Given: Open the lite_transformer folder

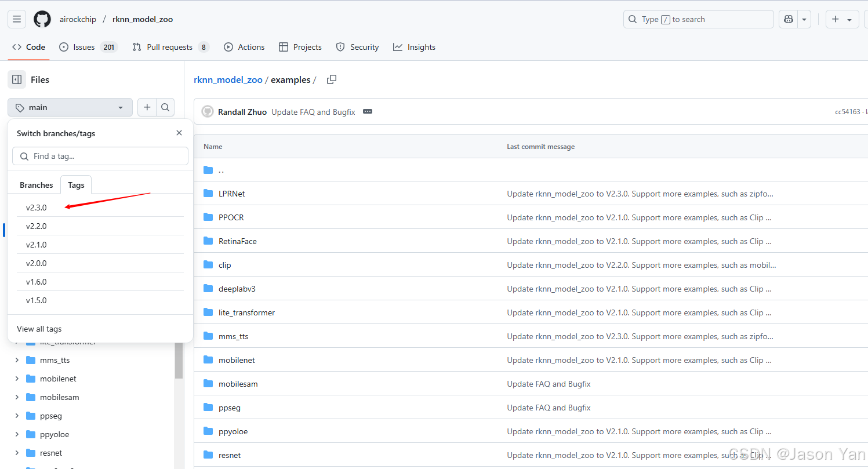Looking at the screenshot, I should 247,312.
